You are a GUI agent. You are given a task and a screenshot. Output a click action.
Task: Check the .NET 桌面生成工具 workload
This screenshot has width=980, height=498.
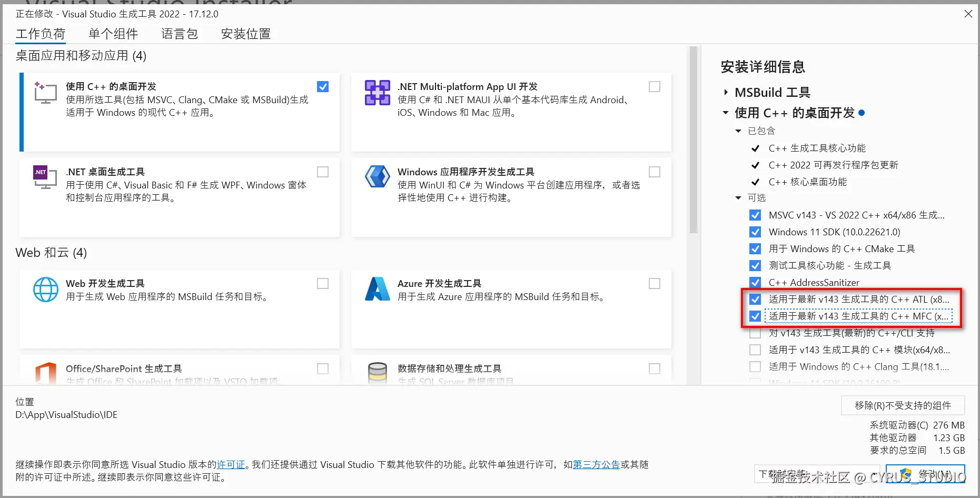coord(323,172)
